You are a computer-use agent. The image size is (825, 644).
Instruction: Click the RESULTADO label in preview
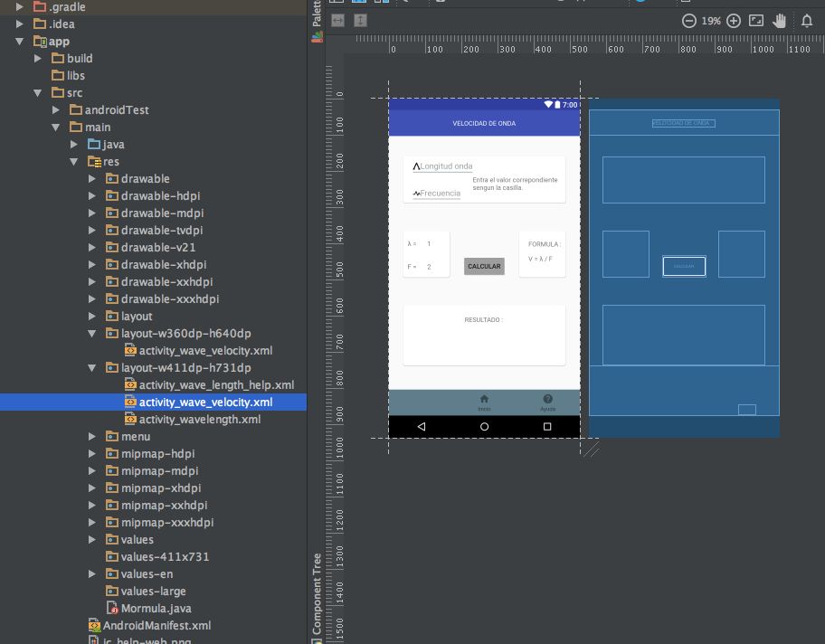coord(484,320)
